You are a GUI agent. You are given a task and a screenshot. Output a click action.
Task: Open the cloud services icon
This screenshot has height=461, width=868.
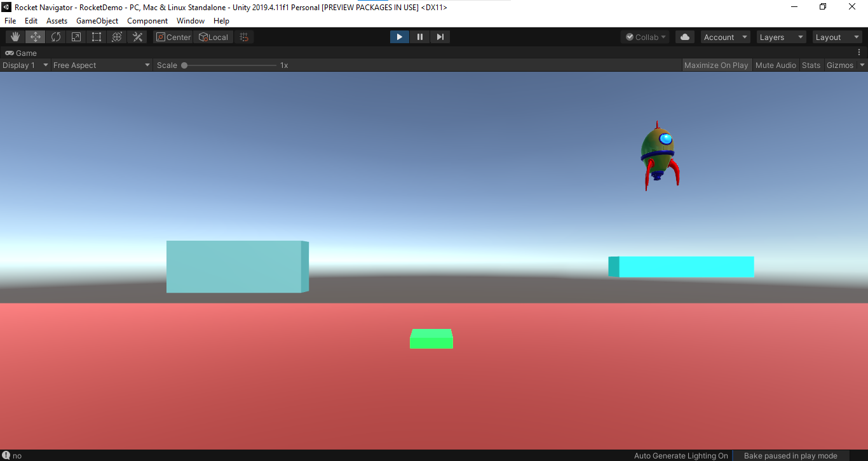[685, 37]
